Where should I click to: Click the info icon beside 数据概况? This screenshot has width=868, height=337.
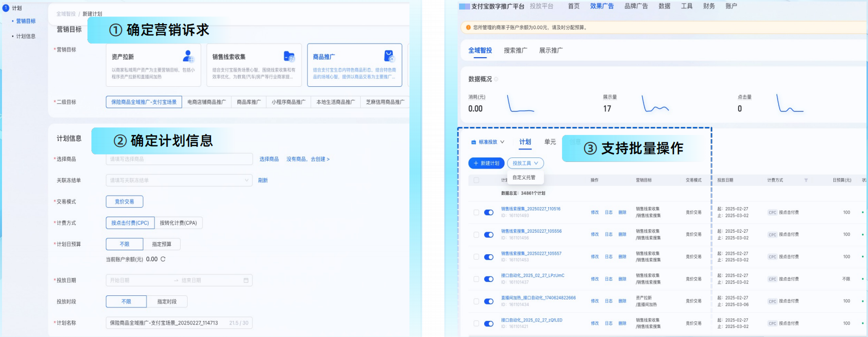coord(496,79)
